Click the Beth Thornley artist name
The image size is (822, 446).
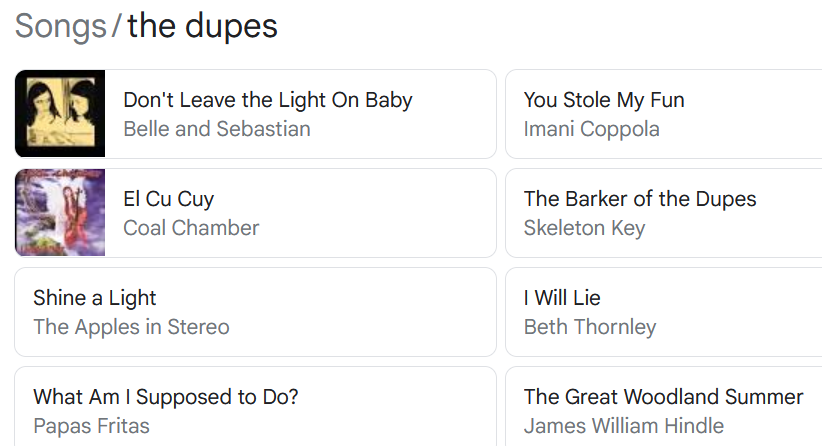(590, 327)
